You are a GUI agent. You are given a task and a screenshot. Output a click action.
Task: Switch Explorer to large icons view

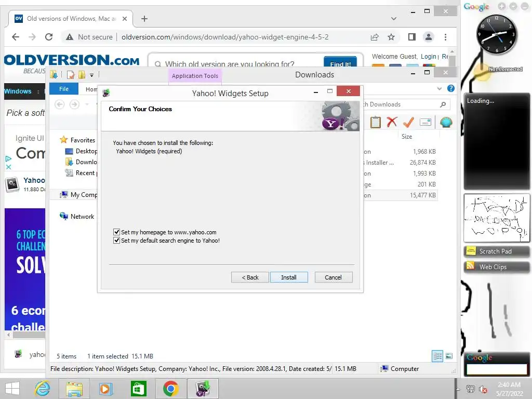click(x=449, y=356)
